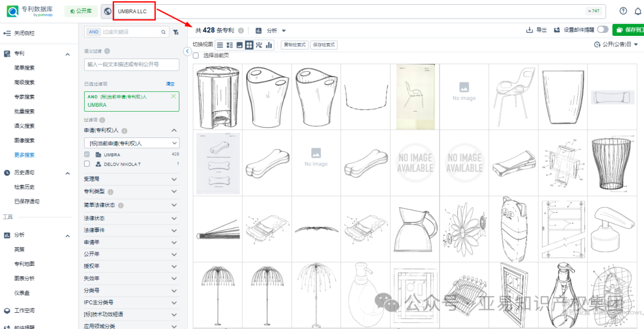The image size is (644, 329).
Task: Collapse the 专利 sidebar group
Action: pos(67,54)
